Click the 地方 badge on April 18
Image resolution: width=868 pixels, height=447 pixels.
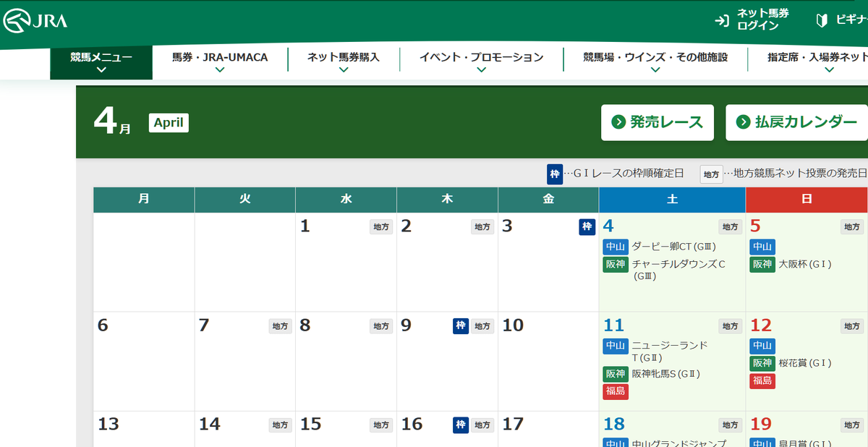tap(731, 425)
